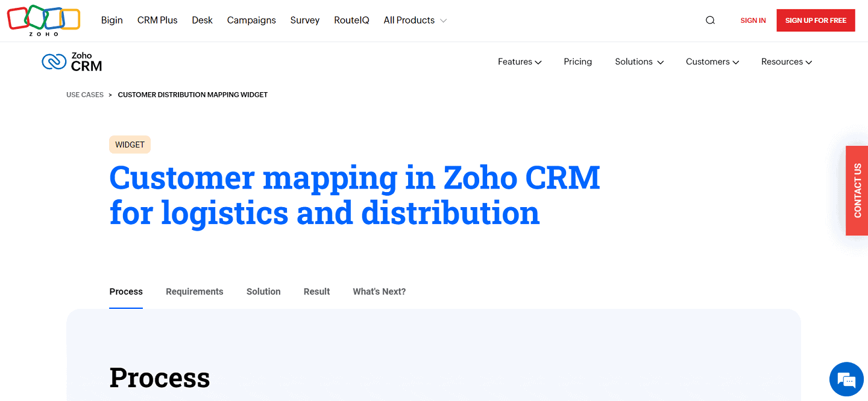This screenshot has height=401, width=868.
Task: Open the search icon
Action: (710, 20)
